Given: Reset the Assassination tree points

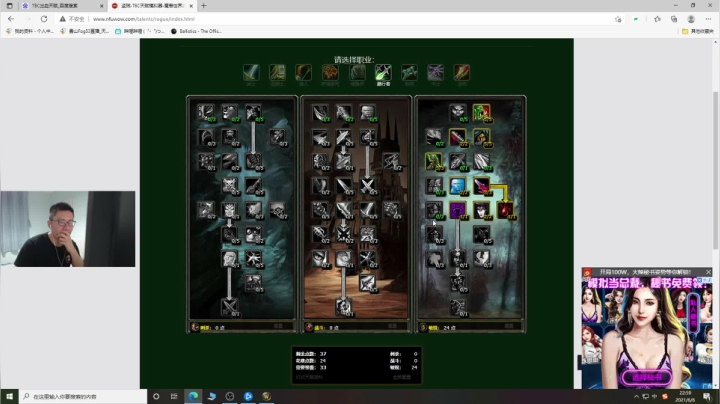Looking at the screenshot, I should pyautogui.click(x=278, y=326).
